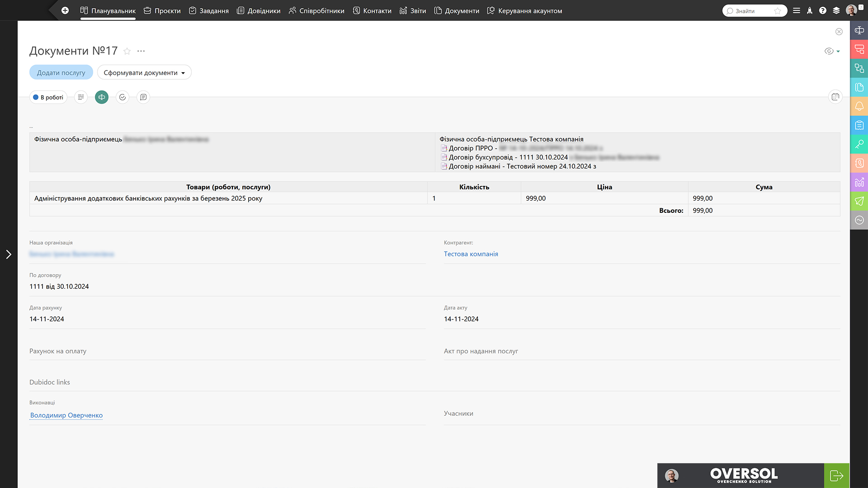Click the Додати послугу button
This screenshot has width=868, height=488.
pyautogui.click(x=61, y=72)
